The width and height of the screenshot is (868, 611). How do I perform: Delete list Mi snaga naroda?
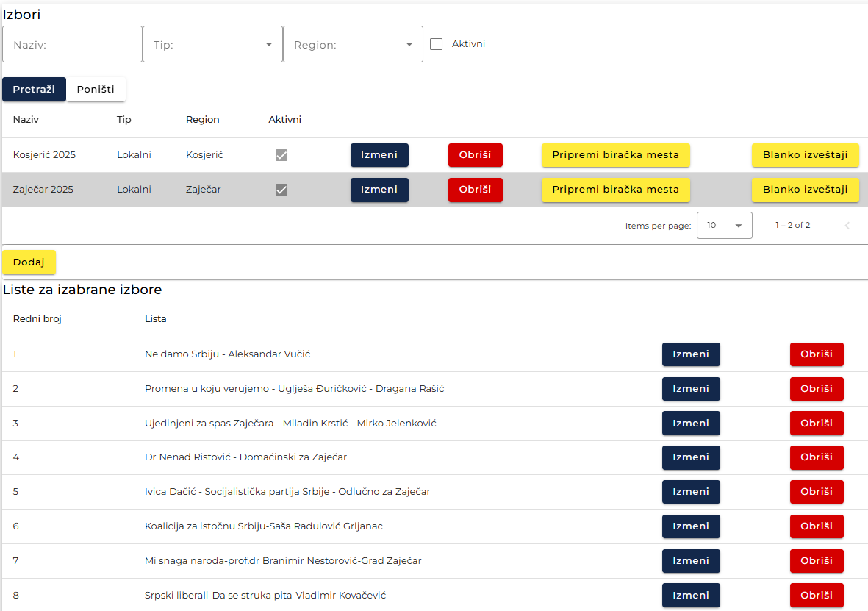click(x=817, y=560)
